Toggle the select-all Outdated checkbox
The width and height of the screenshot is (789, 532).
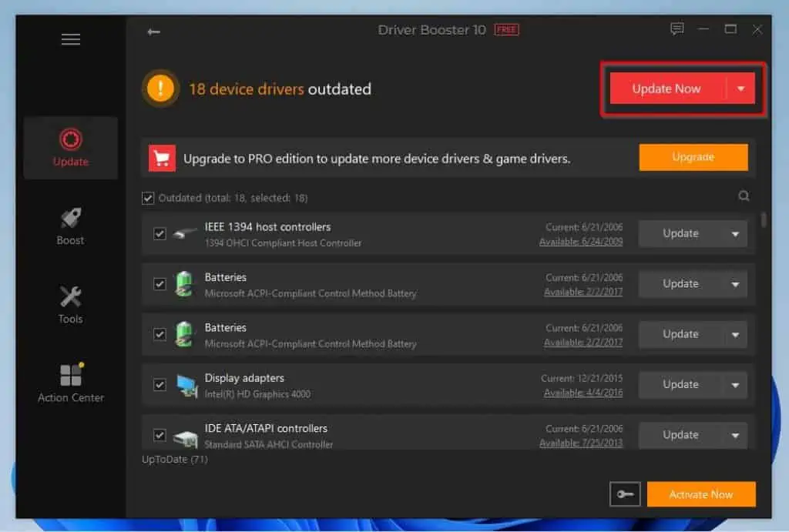point(147,198)
